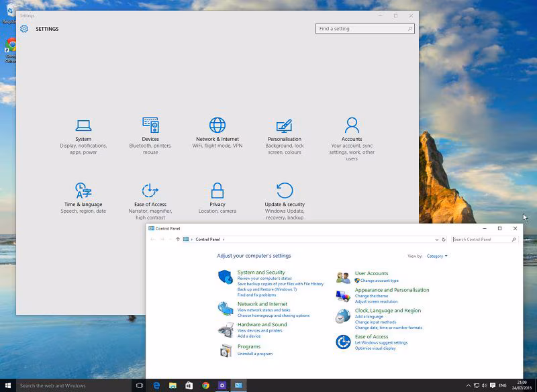The image size is (537, 392).
Task: Click the Programs icon in Control Panel
Action: [226, 350]
